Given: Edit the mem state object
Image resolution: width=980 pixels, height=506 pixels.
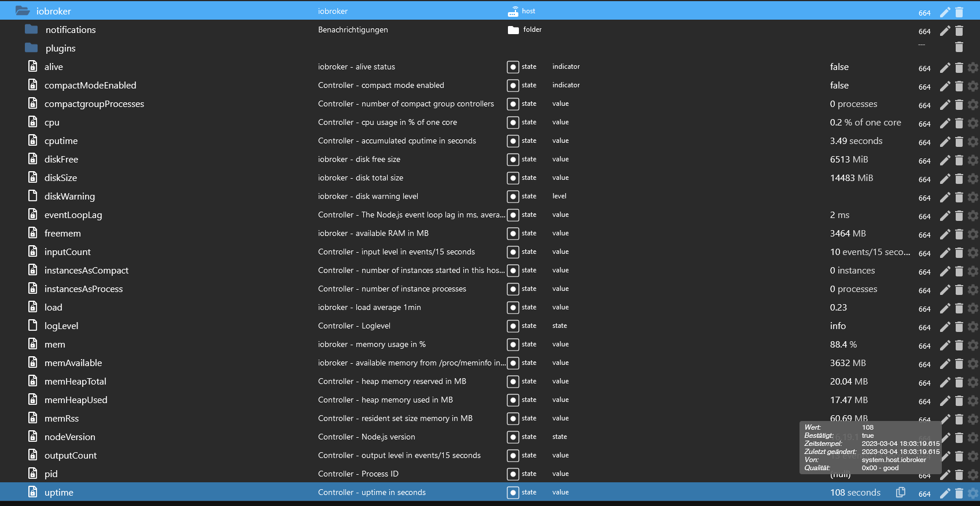Looking at the screenshot, I should pyautogui.click(x=945, y=345).
